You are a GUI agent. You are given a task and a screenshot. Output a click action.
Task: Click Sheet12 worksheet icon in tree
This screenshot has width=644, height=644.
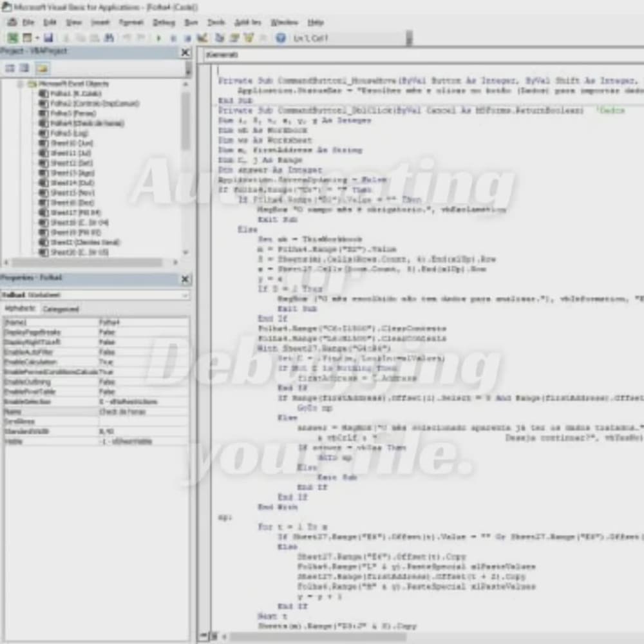click(x=44, y=163)
